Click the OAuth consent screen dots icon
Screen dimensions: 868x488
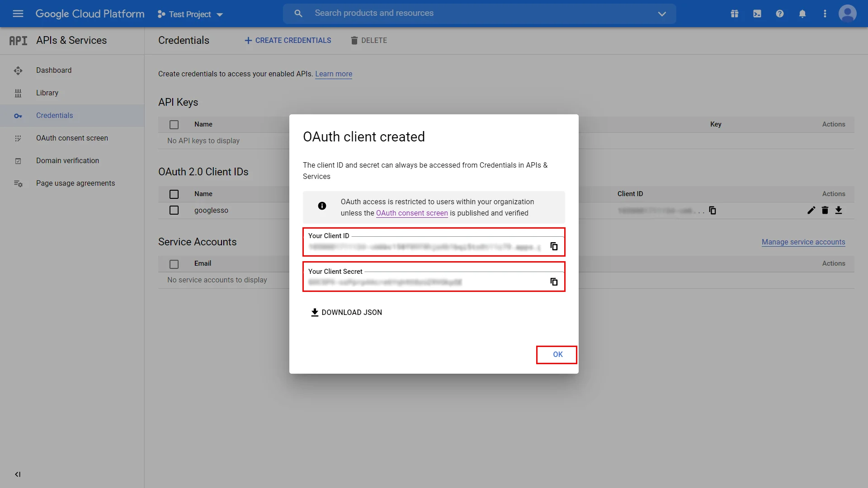pyautogui.click(x=18, y=138)
